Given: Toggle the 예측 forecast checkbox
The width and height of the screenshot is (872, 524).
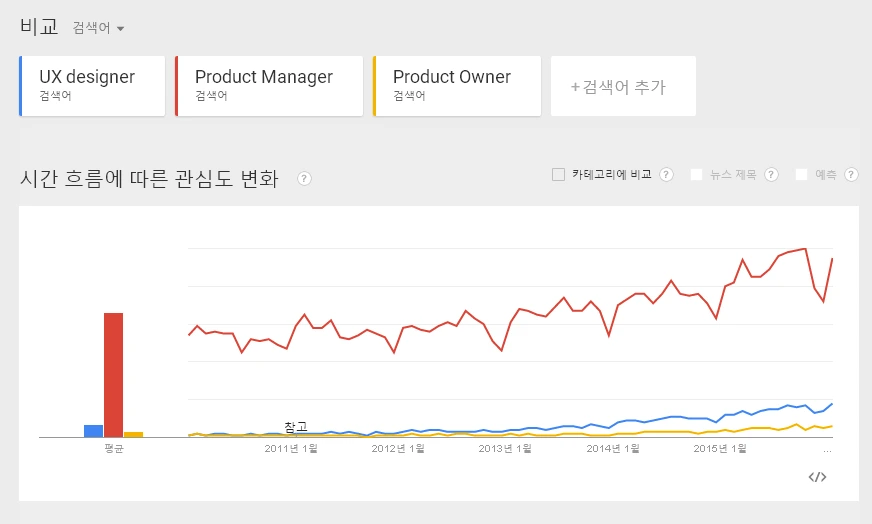Looking at the screenshot, I should [x=801, y=175].
